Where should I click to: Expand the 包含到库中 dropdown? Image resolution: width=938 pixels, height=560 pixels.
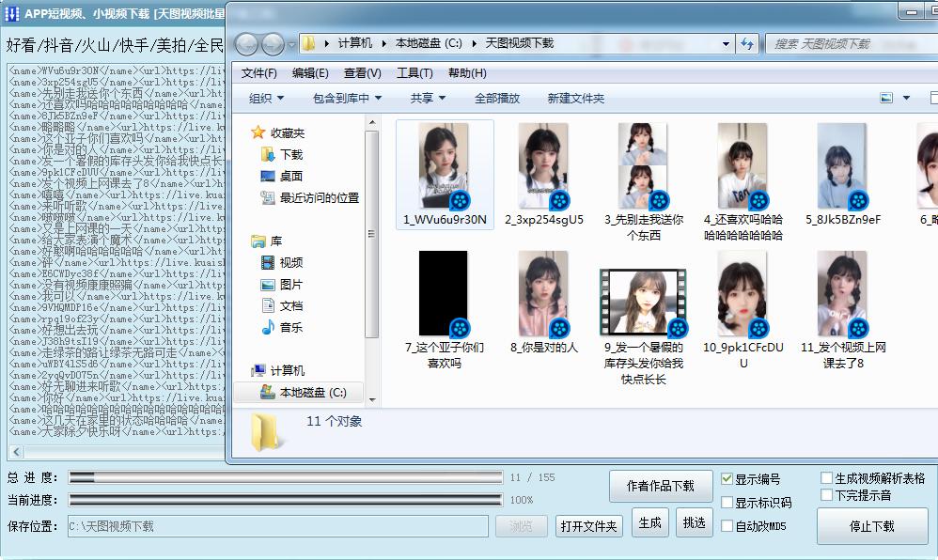click(x=347, y=98)
